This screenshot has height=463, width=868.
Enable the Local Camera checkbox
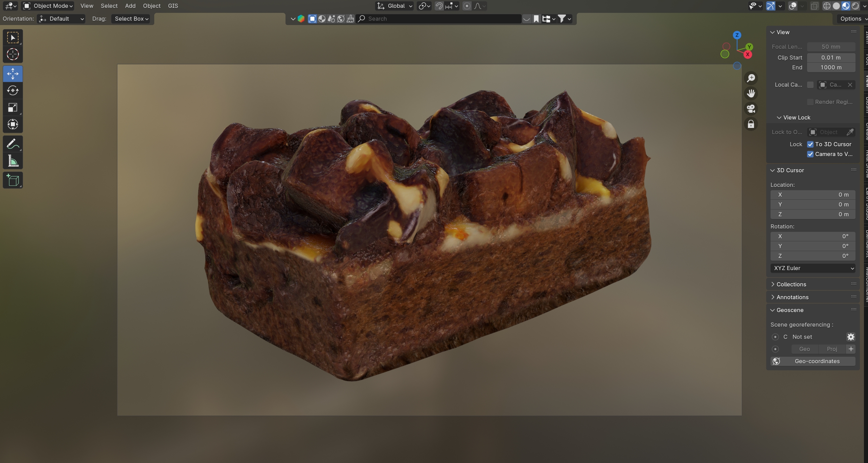click(x=810, y=85)
